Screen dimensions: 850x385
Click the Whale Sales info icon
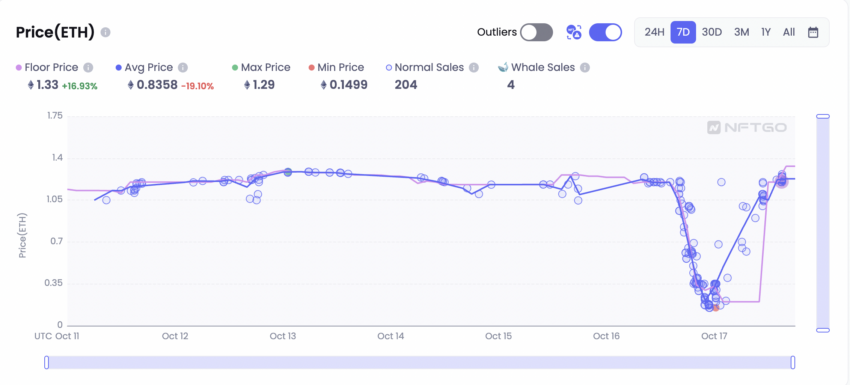coord(584,68)
